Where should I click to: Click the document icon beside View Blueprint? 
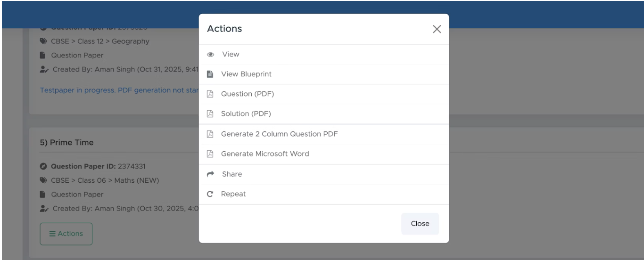(210, 74)
